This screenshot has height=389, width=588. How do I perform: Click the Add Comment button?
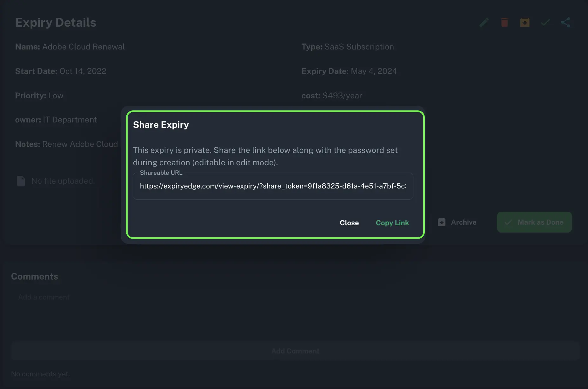(295, 351)
